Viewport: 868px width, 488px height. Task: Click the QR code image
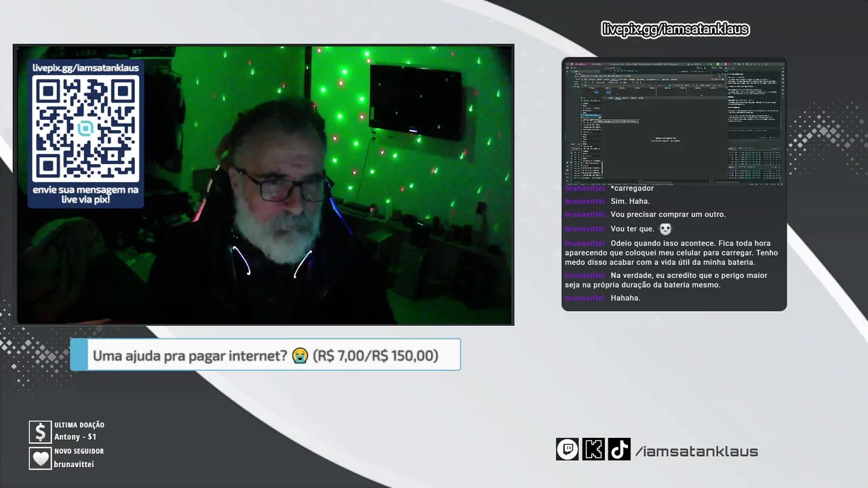85,128
